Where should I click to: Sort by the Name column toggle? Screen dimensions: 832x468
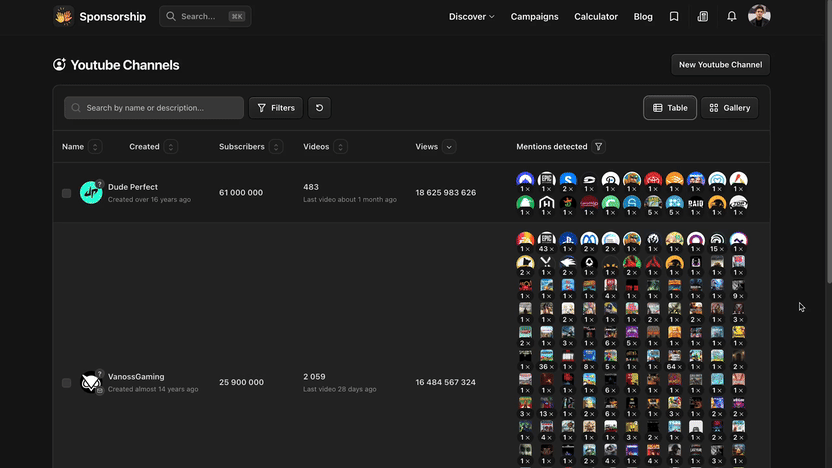coord(95,146)
